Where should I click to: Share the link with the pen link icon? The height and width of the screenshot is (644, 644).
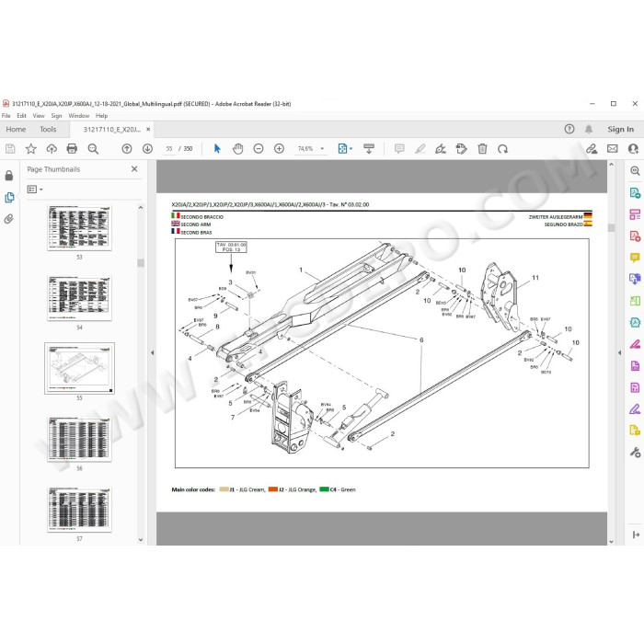click(592, 149)
